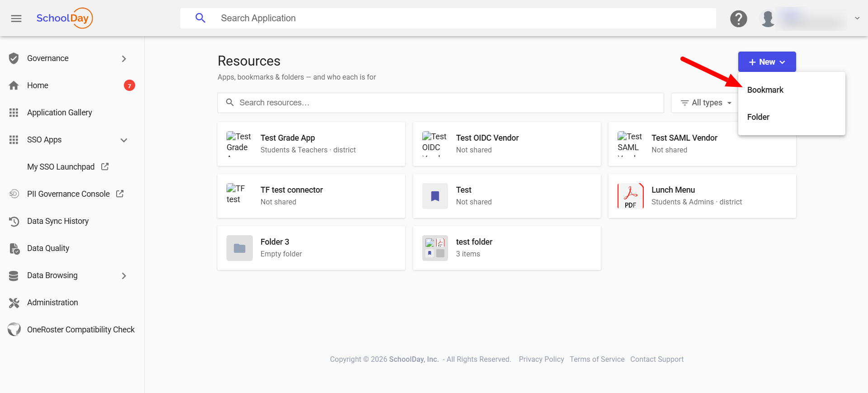Select Bookmark from the New menu

click(x=792, y=90)
